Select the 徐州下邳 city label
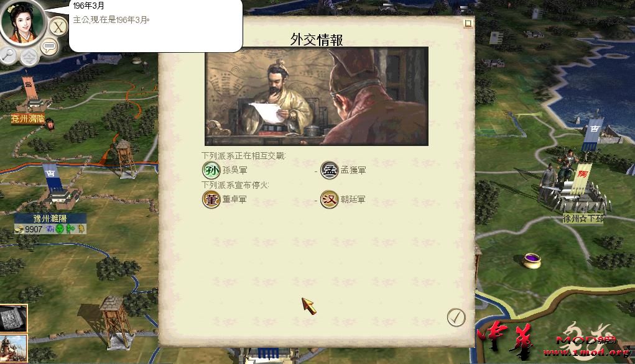The width and height of the screenshot is (635, 364). click(583, 219)
